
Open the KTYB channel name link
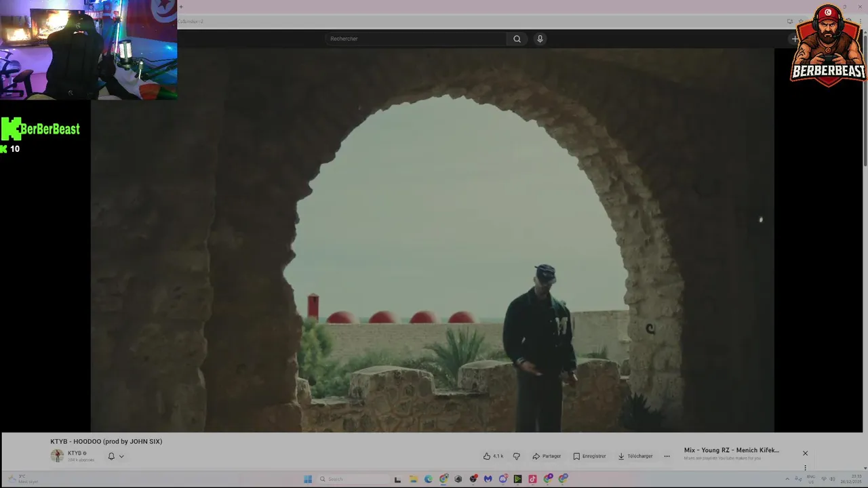[75, 453]
